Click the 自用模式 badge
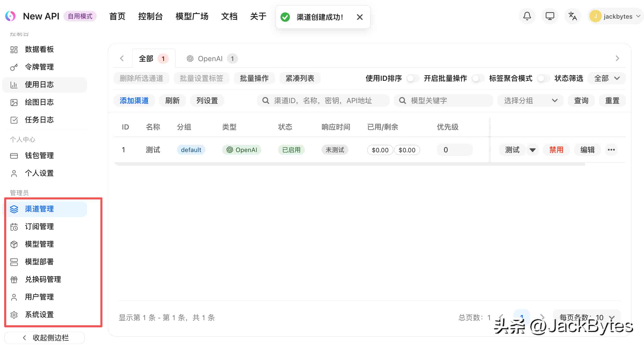The height and width of the screenshot is (345, 644). coord(80,16)
